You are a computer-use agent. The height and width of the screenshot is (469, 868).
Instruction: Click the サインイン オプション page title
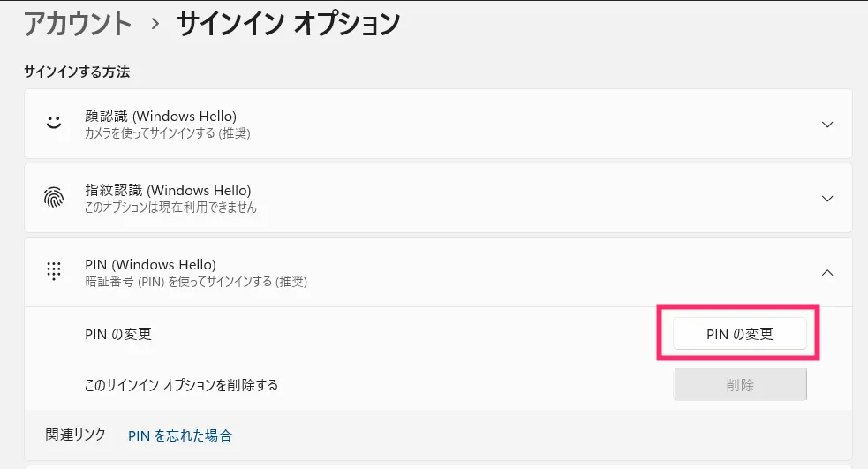[288, 24]
